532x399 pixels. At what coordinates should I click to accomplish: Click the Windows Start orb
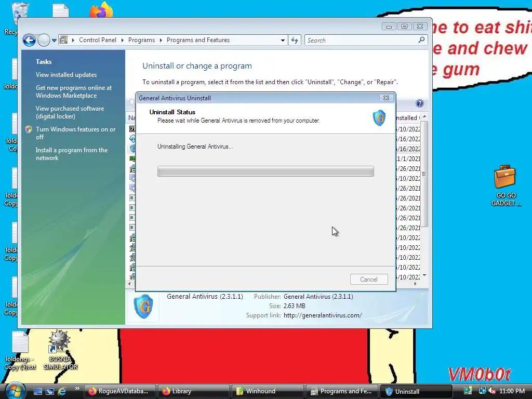[x=15, y=391]
